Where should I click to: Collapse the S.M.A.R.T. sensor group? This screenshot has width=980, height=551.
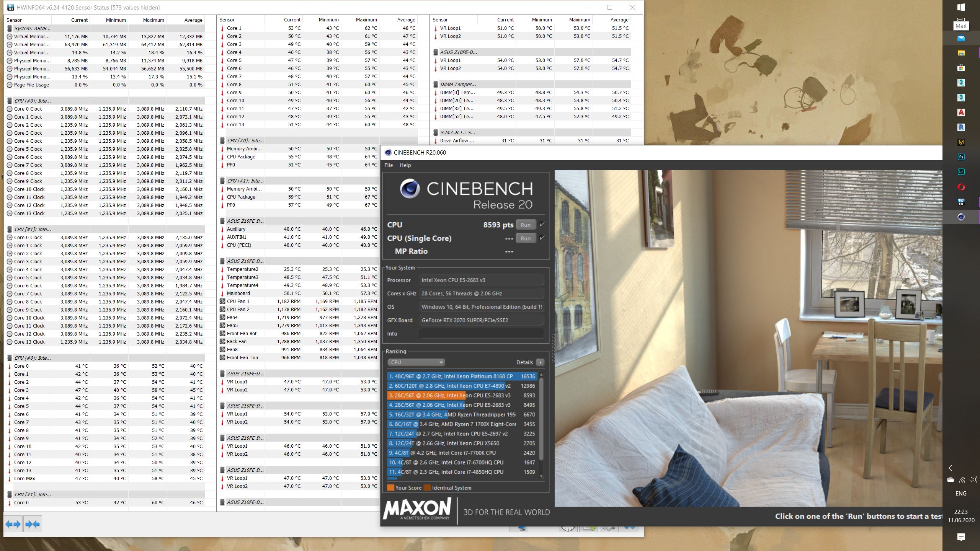[x=436, y=132]
